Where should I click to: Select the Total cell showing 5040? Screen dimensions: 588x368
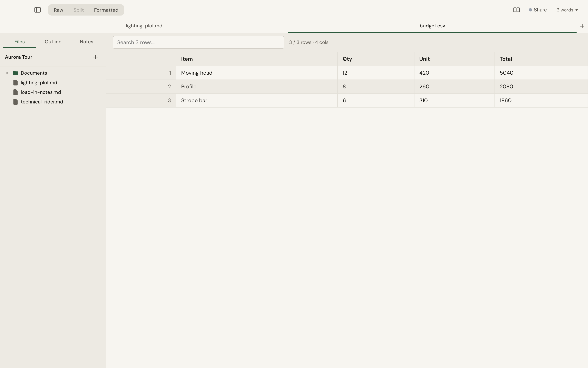coord(541,73)
